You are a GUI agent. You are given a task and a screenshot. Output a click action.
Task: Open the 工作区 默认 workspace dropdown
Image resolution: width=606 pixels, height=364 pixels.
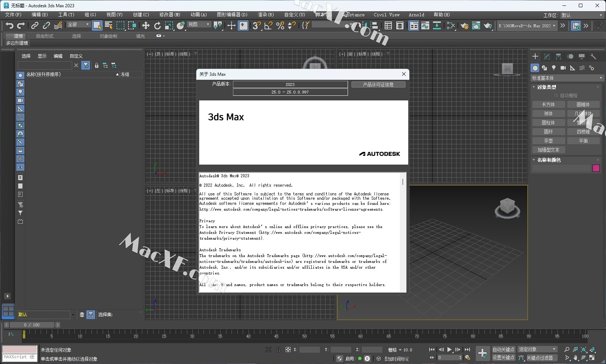(582, 15)
